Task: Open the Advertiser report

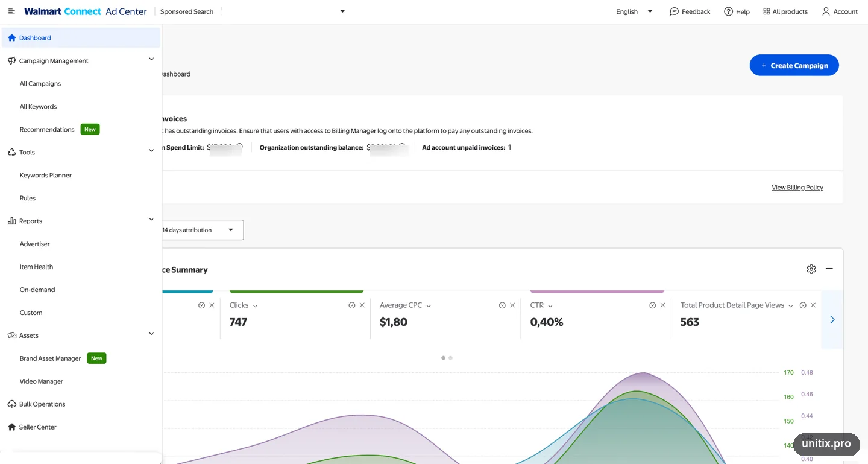Action: tap(35, 244)
